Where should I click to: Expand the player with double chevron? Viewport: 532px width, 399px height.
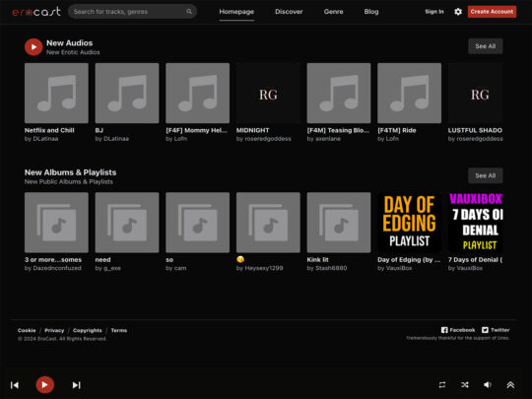click(510, 385)
